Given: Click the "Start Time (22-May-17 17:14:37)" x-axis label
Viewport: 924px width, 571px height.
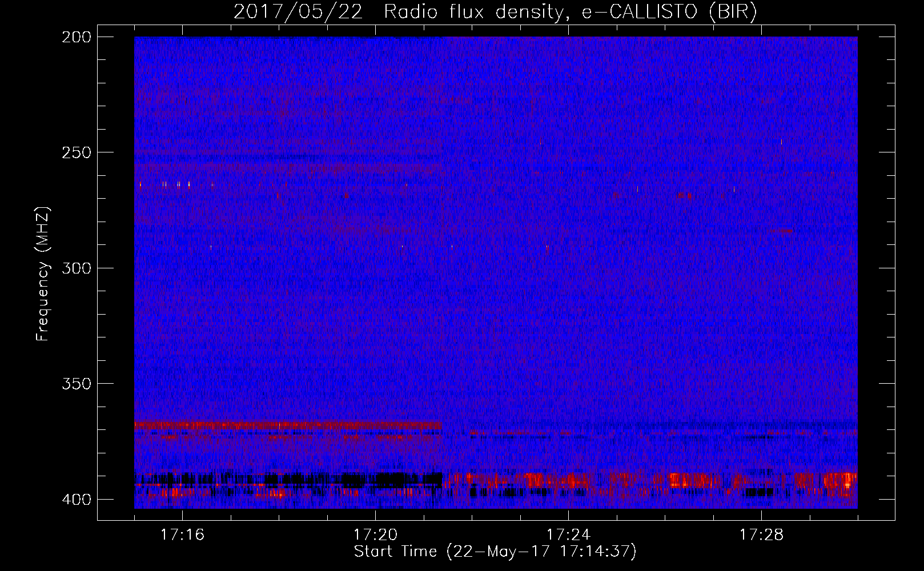Looking at the screenshot, I should pos(495,552).
